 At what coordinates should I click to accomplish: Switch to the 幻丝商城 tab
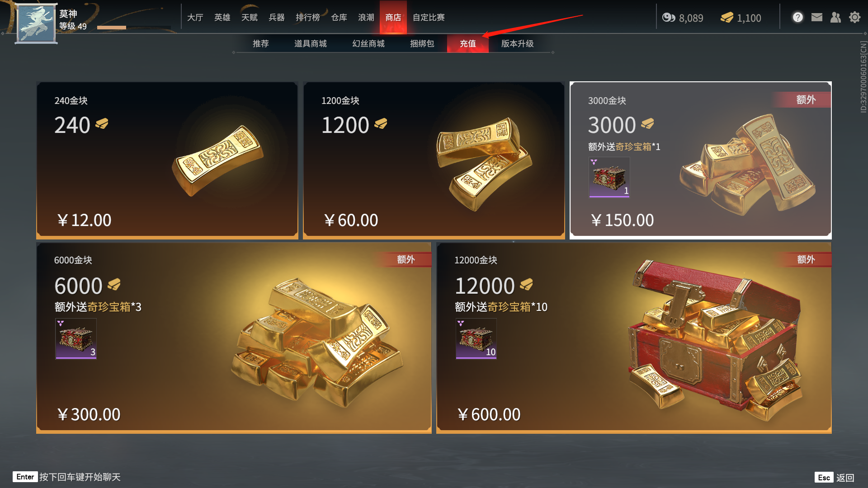click(x=368, y=43)
